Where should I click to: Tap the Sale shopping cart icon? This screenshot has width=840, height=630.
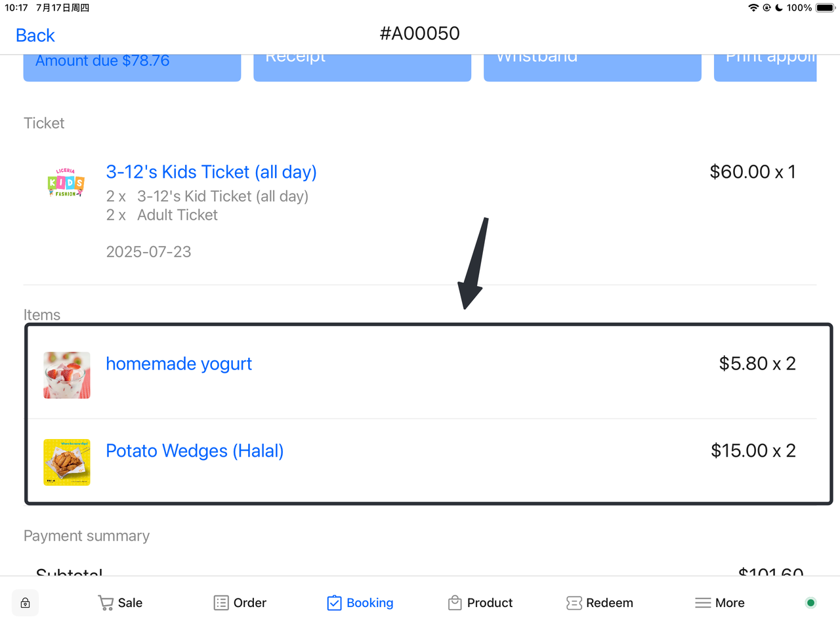(x=106, y=603)
